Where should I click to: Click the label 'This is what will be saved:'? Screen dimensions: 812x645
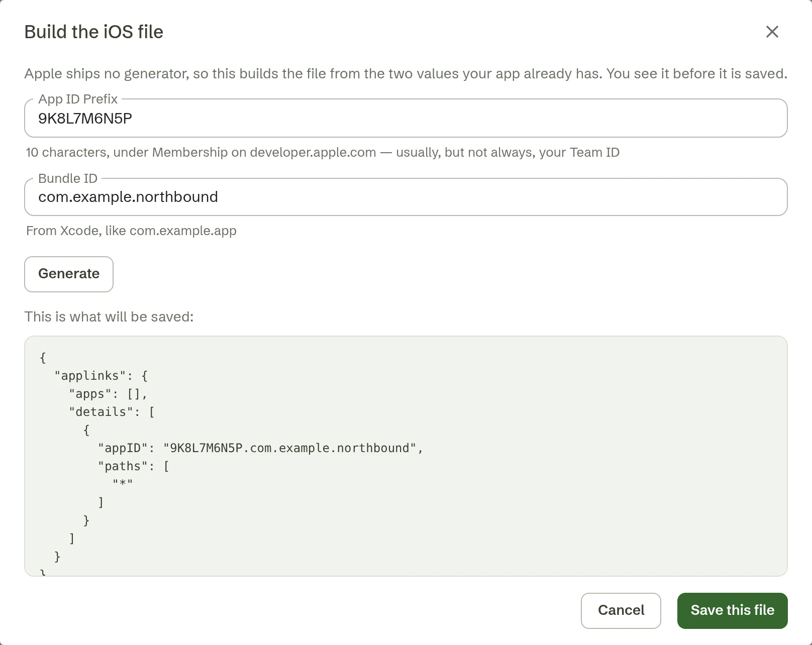[x=109, y=317]
